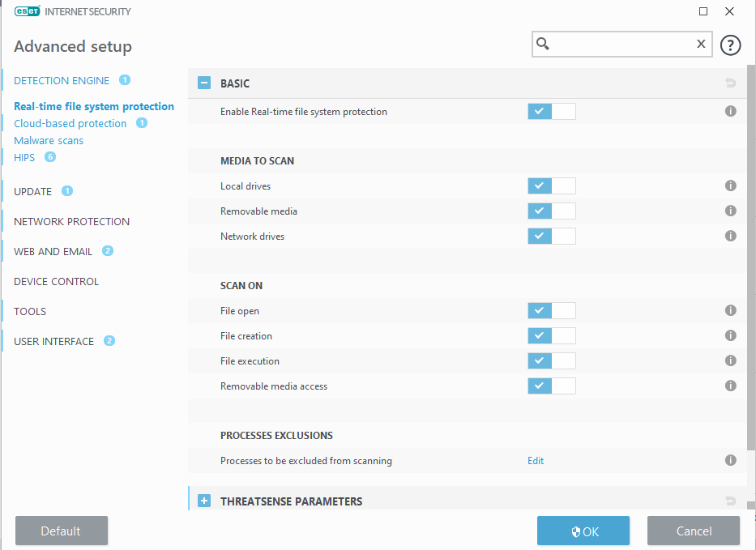Turn off File creation scan toggle
Screen dimensions: 756x550
551,336
